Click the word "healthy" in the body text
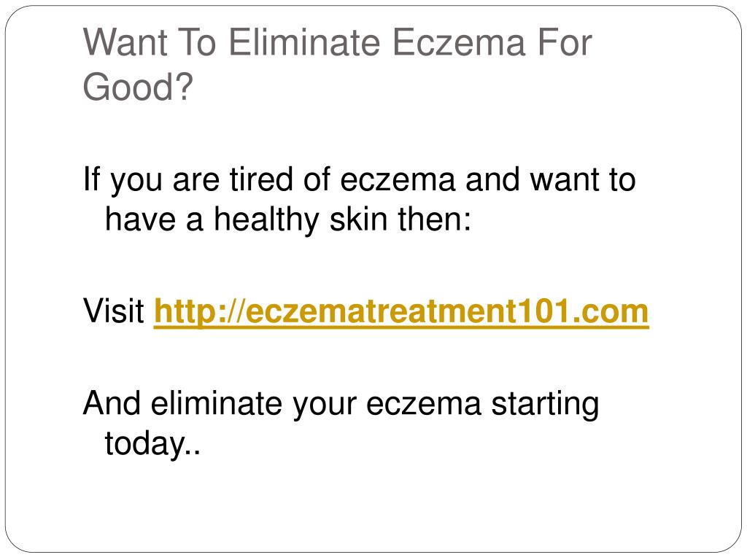This screenshot has width=747, height=560. pos(266,220)
